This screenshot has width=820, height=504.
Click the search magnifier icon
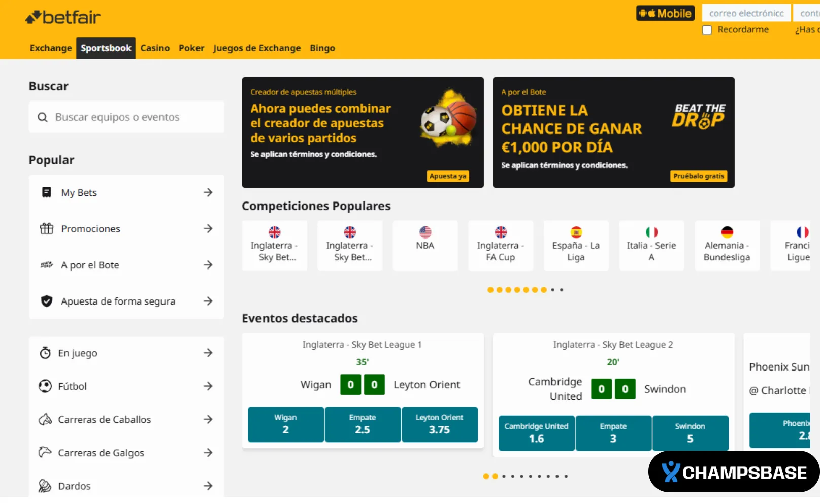click(43, 117)
